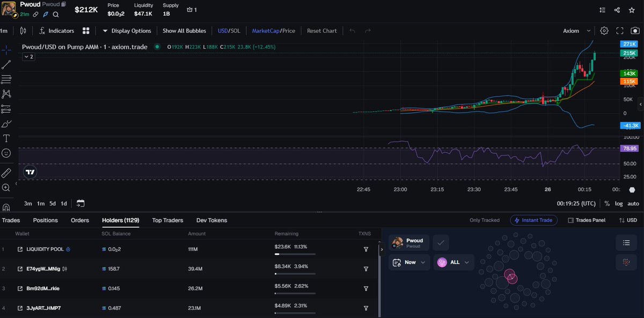Take a chart snapshot with camera icon
Screen dimensions: 644x318
click(x=635, y=31)
